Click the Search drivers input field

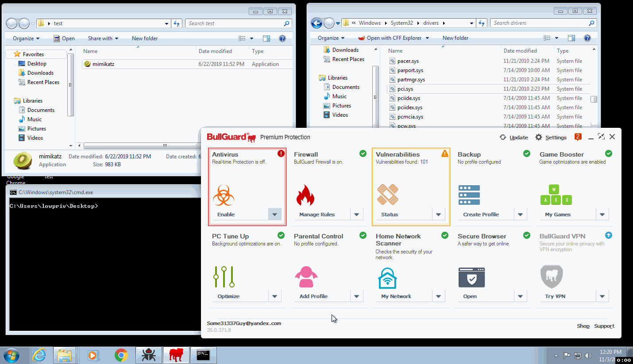(543, 23)
